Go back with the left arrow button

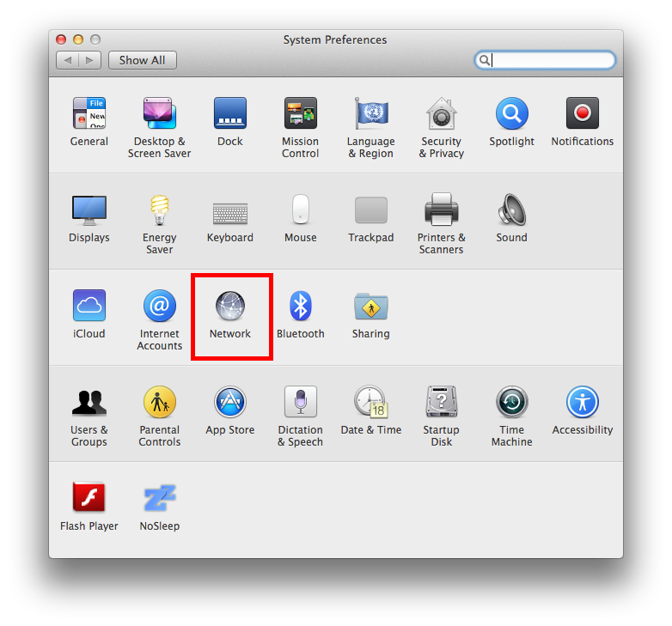67,60
